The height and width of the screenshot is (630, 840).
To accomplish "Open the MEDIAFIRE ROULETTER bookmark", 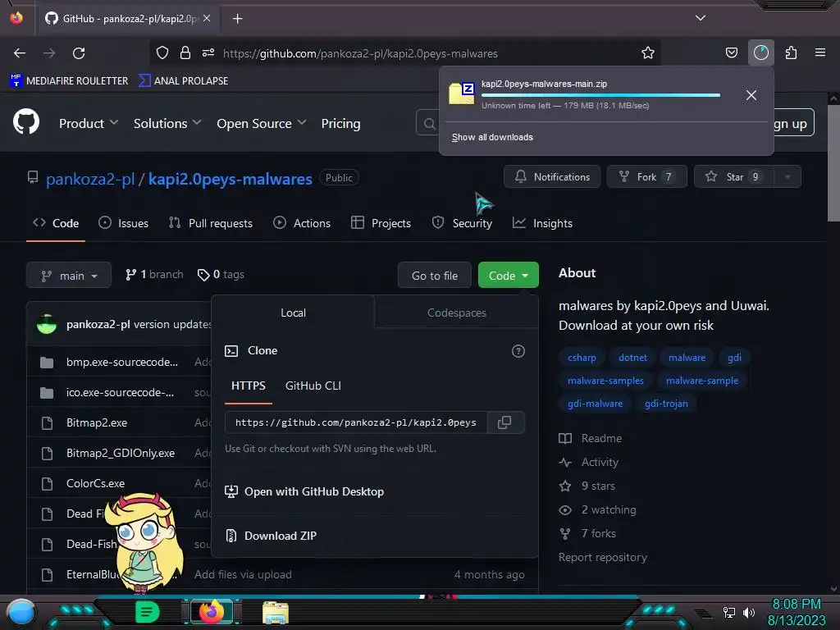I will coord(69,81).
